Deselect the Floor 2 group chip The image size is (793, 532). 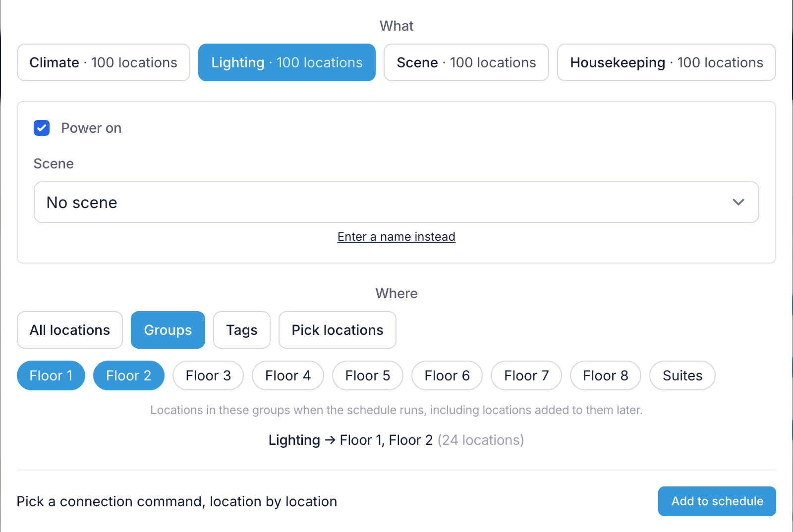pos(129,375)
